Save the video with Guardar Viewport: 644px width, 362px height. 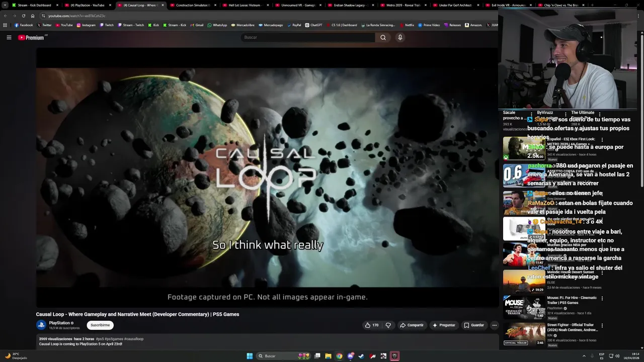click(x=474, y=325)
